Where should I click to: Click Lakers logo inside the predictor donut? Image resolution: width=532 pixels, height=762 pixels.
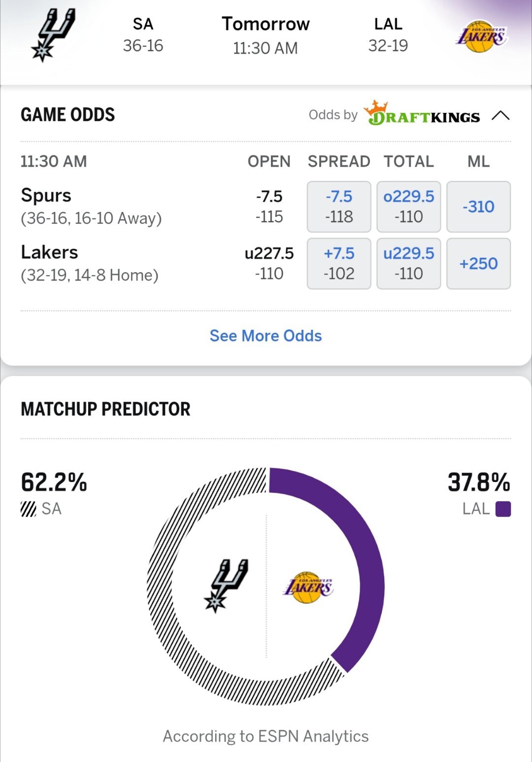(x=308, y=587)
